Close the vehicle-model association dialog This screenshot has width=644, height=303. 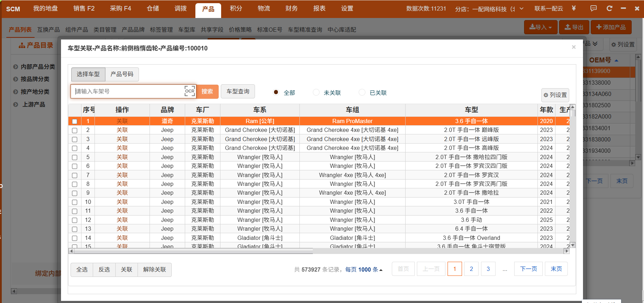click(574, 47)
